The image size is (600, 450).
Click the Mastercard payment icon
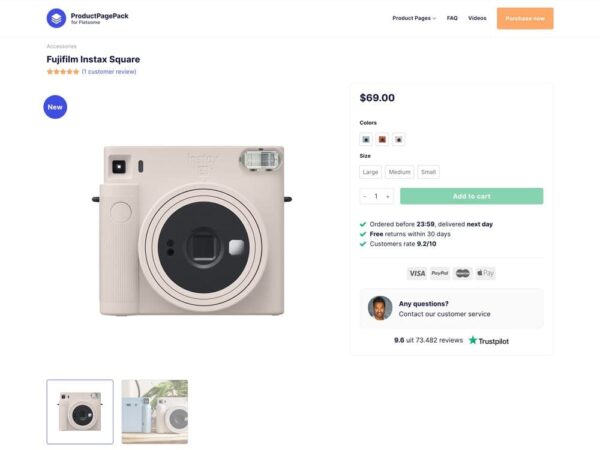click(463, 273)
